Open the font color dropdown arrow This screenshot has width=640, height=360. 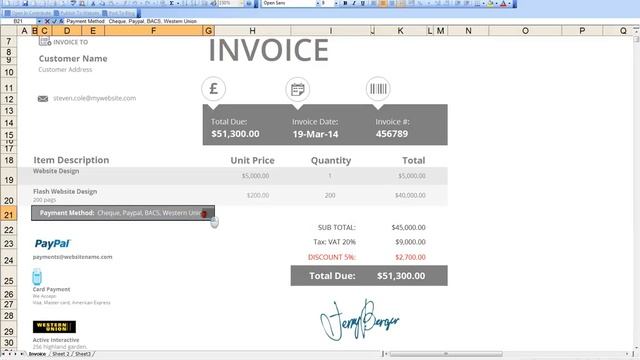point(509,4)
